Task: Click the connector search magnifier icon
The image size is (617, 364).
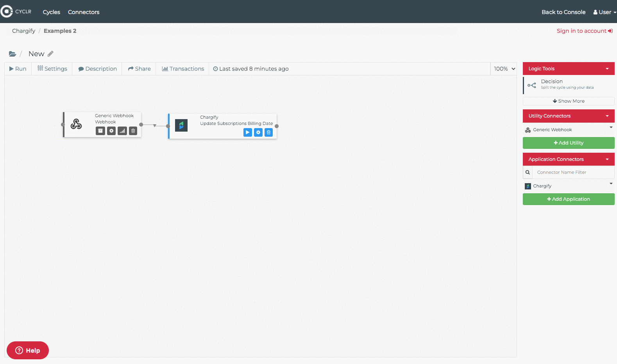Action: pyautogui.click(x=528, y=172)
